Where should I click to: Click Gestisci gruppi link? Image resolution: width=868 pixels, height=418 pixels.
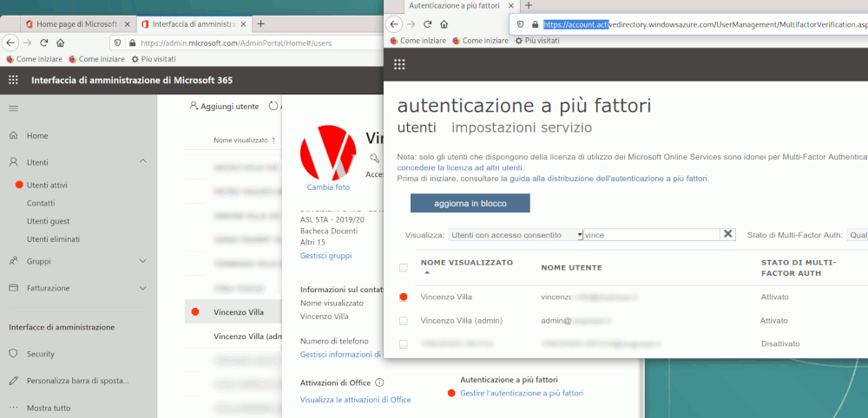[x=325, y=256]
